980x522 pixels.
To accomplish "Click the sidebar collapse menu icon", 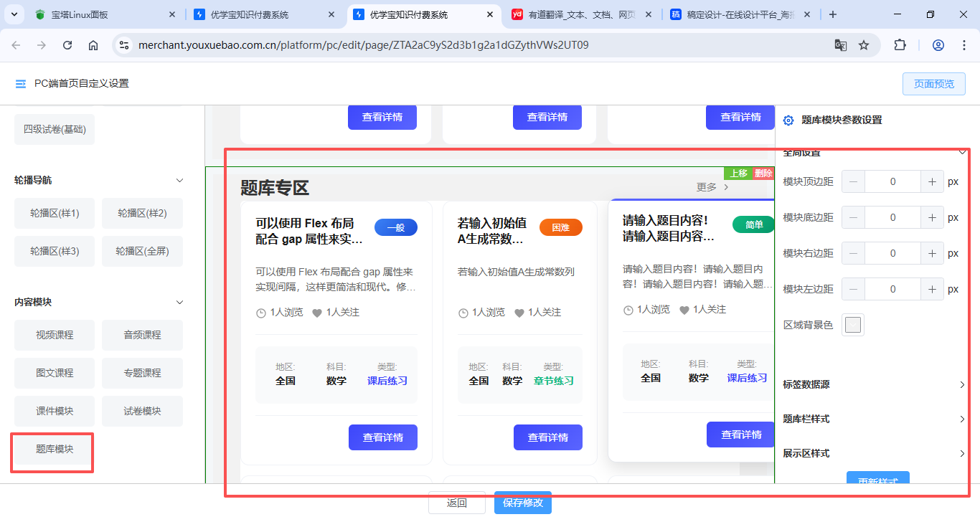I will coord(21,84).
